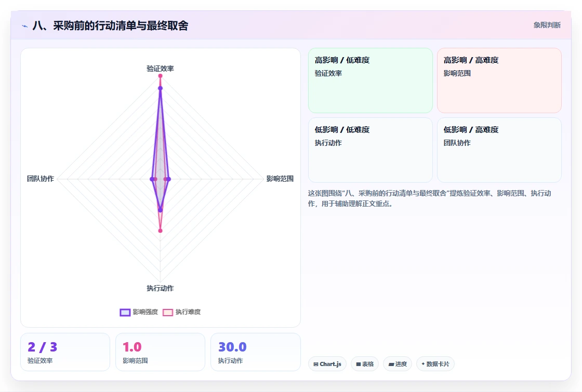This screenshot has height=392, width=582.
Task: Click the 执行动作 axis label below the radar
Action: (160, 288)
